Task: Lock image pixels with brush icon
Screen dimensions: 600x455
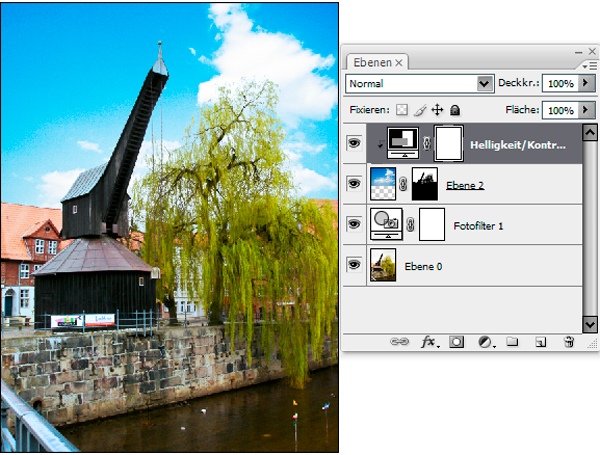Action: tap(420, 110)
